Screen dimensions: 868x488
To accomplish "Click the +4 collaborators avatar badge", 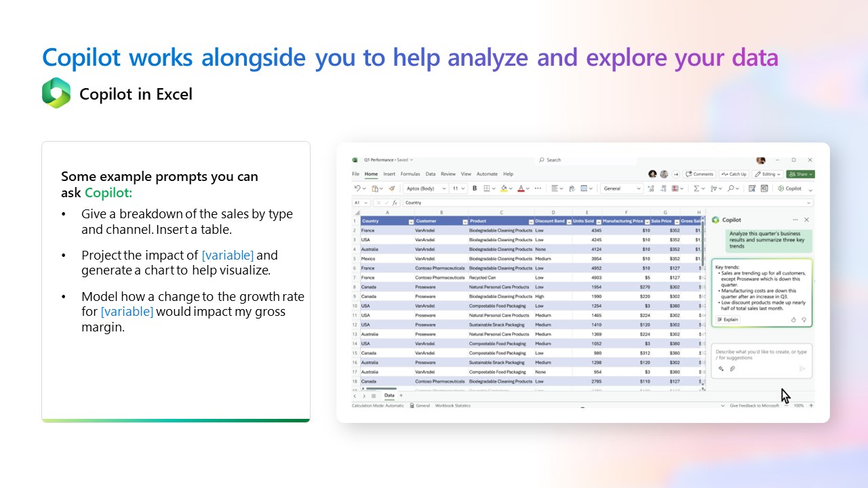I will [676, 174].
